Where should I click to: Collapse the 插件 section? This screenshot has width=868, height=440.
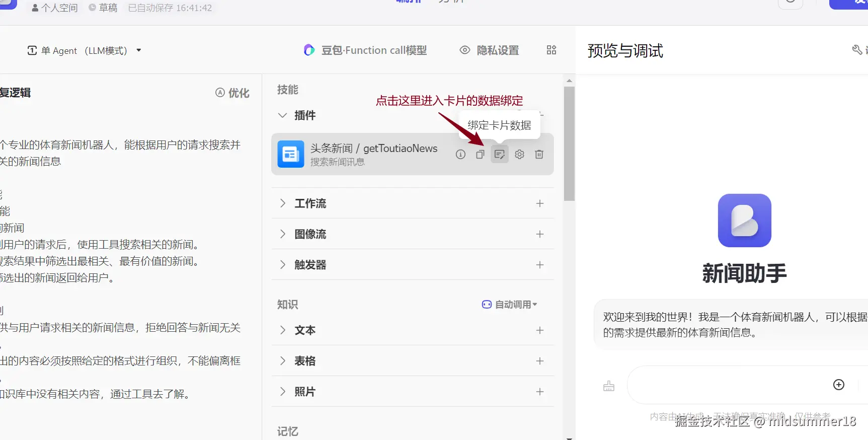click(283, 115)
